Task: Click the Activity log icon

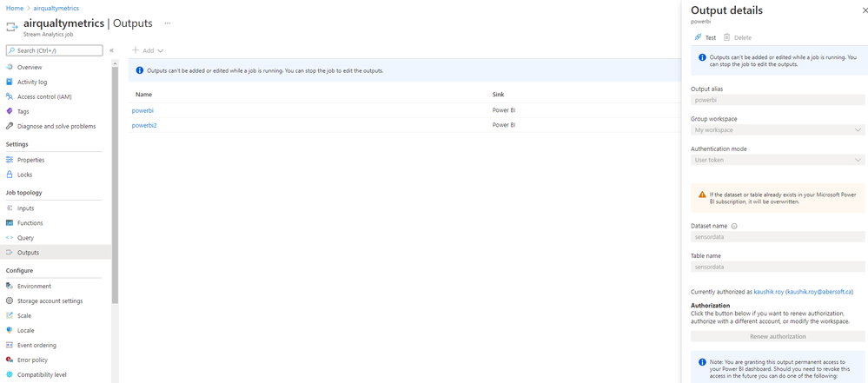Action: pyautogui.click(x=9, y=82)
